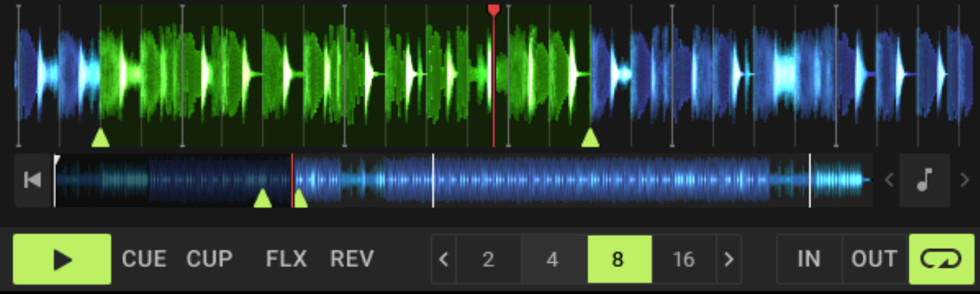Click the green Play button
980x294 pixels.
(62, 259)
